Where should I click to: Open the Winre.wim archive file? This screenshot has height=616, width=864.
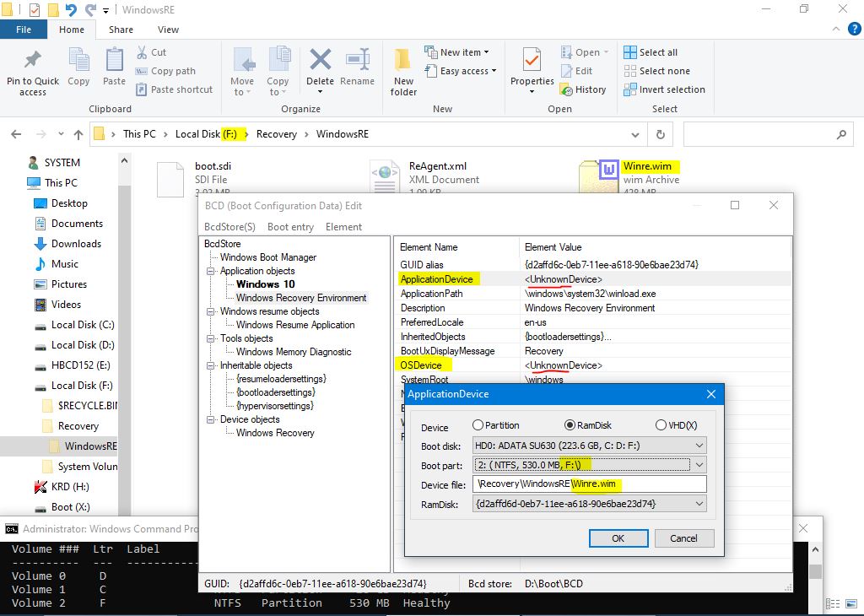(x=608, y=173)
